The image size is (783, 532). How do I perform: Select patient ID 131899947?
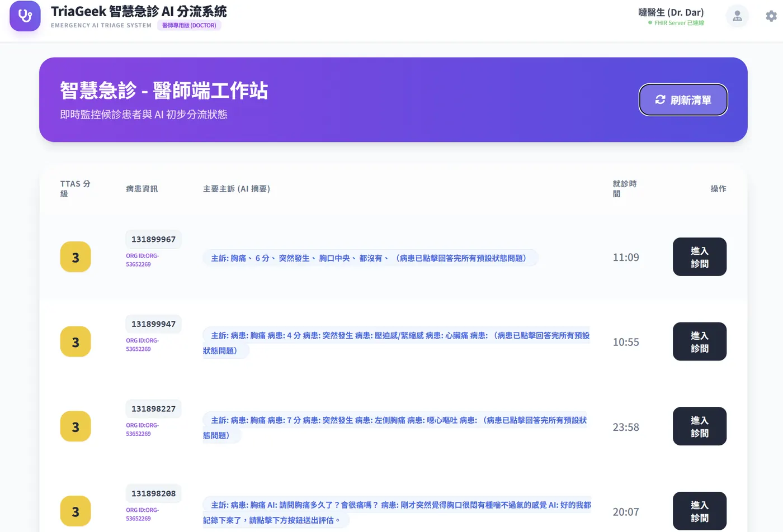153,324
